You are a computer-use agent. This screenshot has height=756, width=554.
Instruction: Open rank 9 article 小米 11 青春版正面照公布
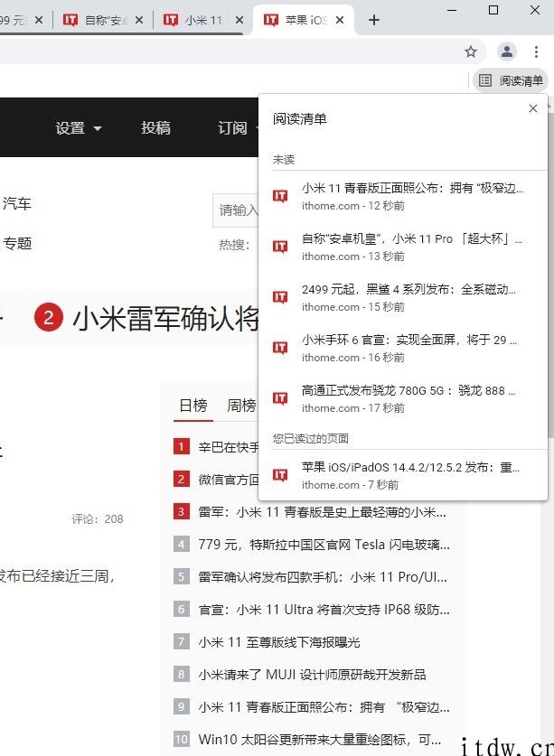[324, 707]
